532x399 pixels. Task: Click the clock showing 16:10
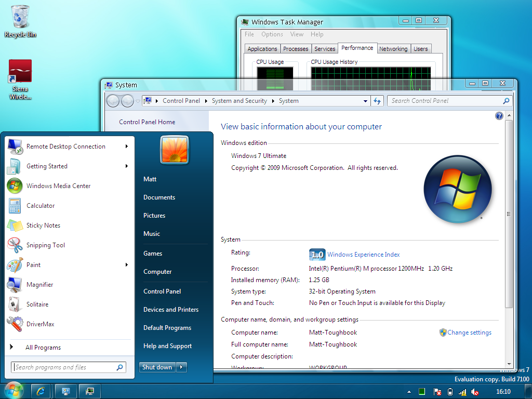[503, 392]
